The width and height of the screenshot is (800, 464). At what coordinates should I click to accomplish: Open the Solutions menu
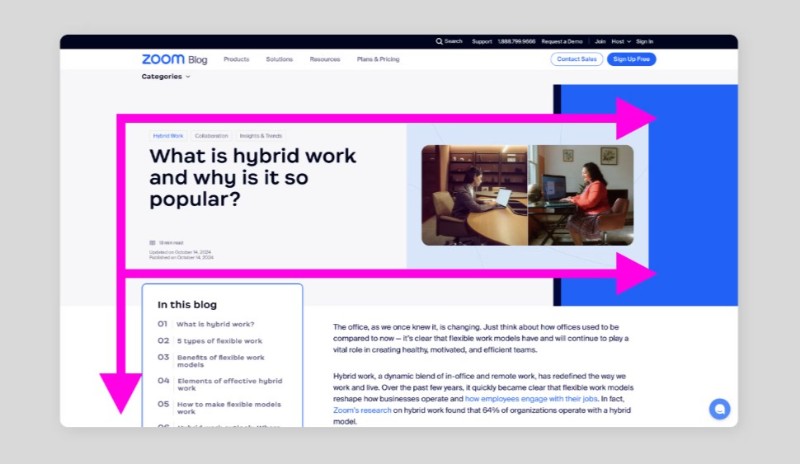[x=279, y=60]
